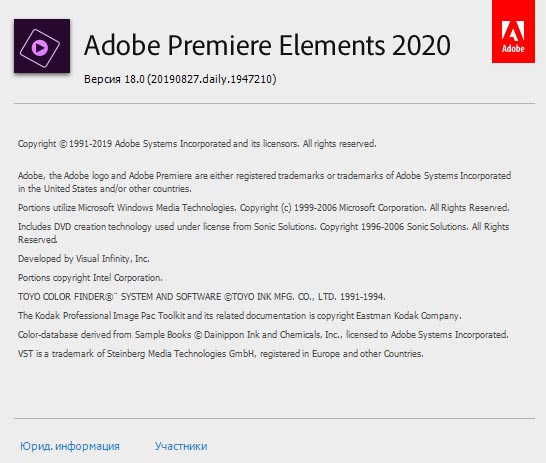Click the Developed by Visual Infinity line
546x463 pixels.
pos(84,259)
